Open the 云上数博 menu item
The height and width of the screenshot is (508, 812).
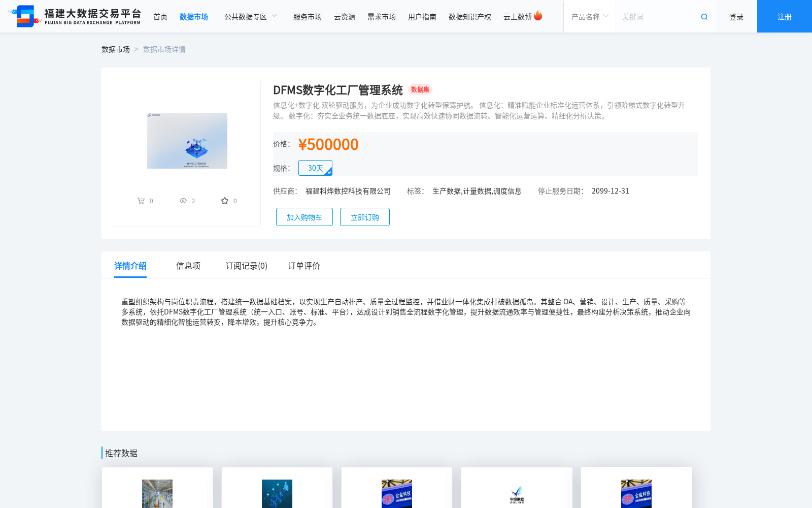518,17
